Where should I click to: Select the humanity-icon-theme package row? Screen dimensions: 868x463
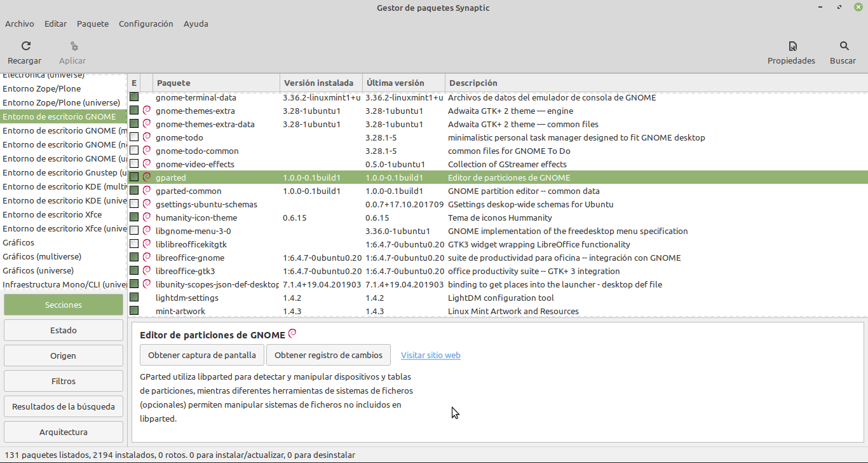pyautogui.click(x=496, y=218)
